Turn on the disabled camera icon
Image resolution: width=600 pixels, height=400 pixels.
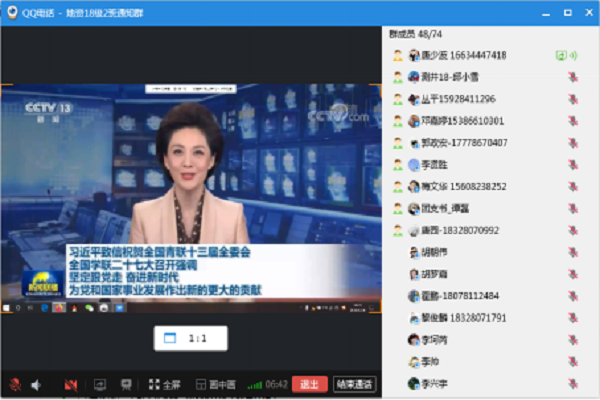click(x=71, y=384)
